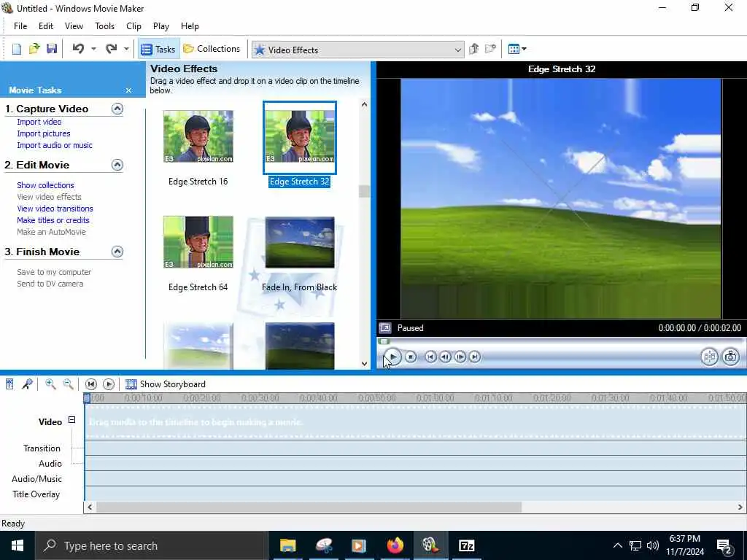
Task: Close the Movie Tasks pane
Action: [x=128, y=90]
